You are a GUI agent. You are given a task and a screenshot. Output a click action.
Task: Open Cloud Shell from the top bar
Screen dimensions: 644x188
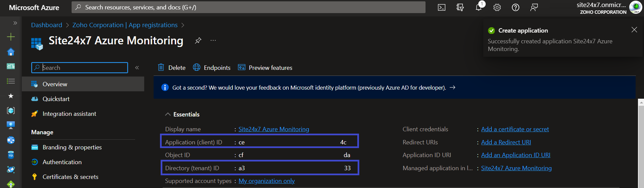point(441,7)
